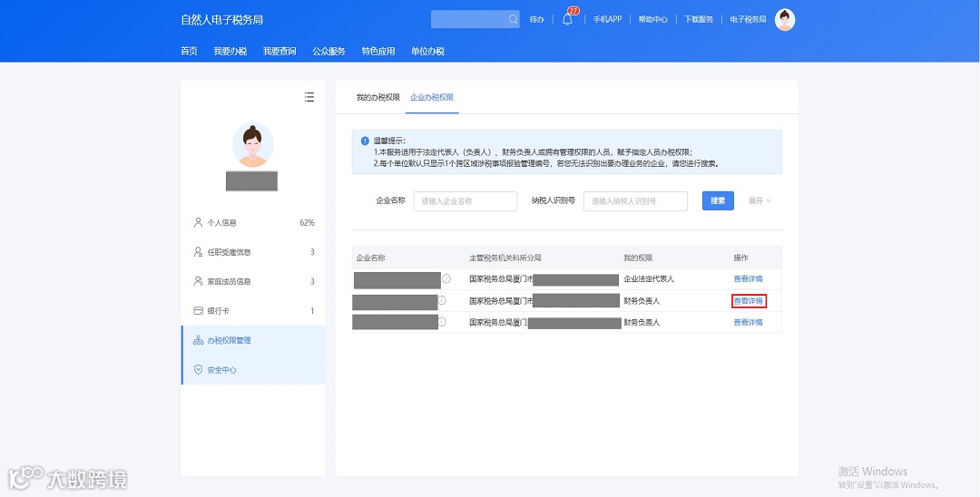The width and height of the screenshot is (980, 497).
Task: Click the large profile avatar in sidebar
Action: click(x=253, y=144)
